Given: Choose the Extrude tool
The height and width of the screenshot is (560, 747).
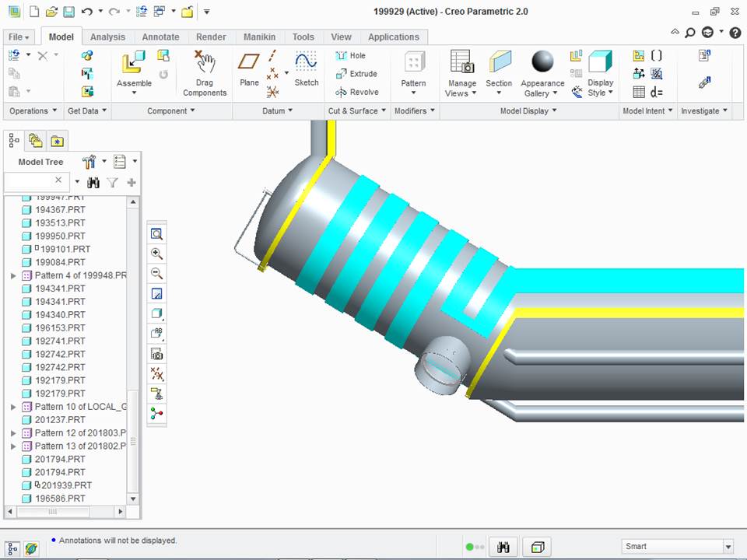Looking at the screenshot, I should click(x=356, y=74).
